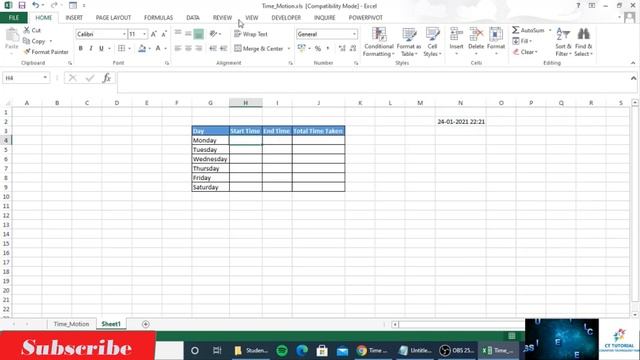
Task: Expand the Merge & Center dropdown arrow
Action: point(289,48)
